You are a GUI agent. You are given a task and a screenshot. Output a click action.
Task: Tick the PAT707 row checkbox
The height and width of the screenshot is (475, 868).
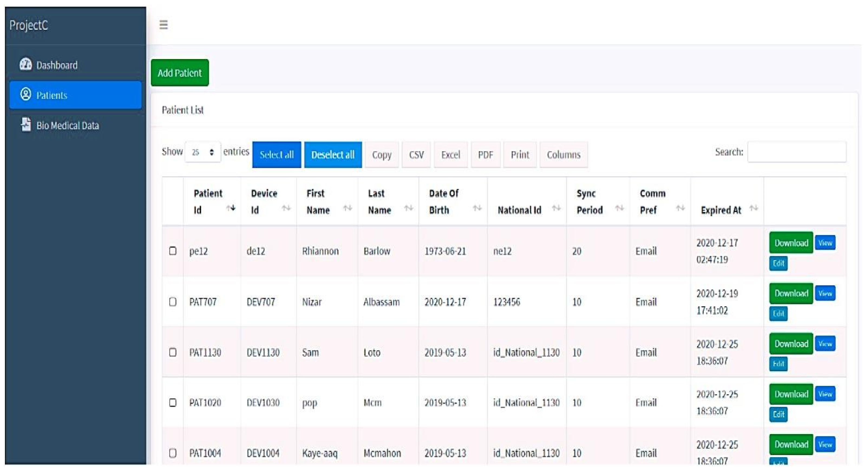tap(173, 301)
